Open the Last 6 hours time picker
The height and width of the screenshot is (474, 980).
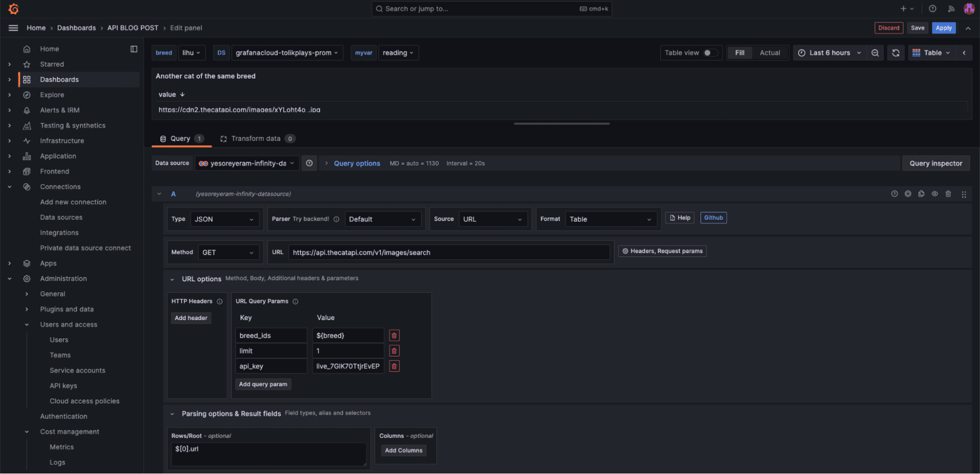pos(830,52)
